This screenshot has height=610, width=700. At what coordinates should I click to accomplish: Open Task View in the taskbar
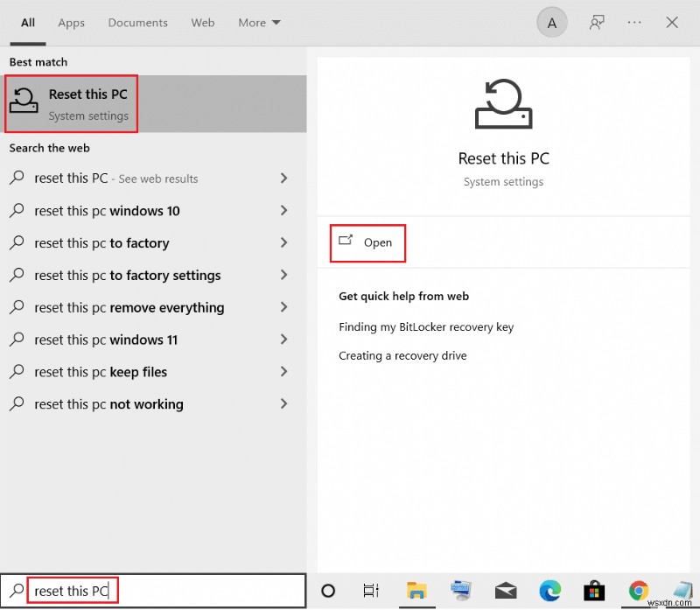[x=371, y=591]
